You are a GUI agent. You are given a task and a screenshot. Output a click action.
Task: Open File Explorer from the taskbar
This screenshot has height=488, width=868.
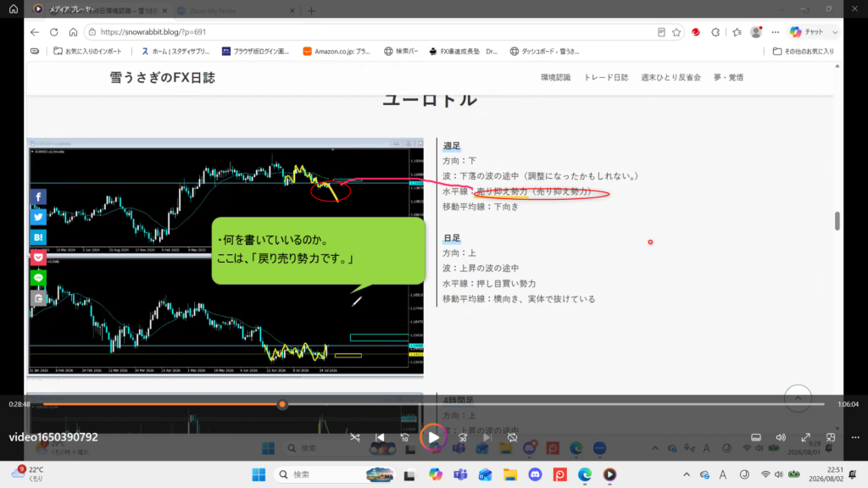[509, 474]
